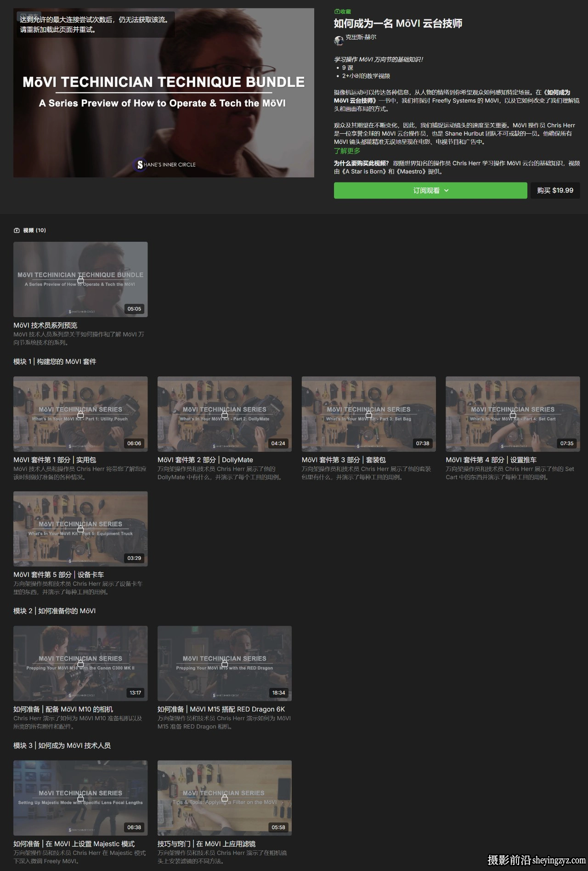
Task: Open the MōVI 套件第 5 部分 | 设备卡车 title
Action: (59, 575)
